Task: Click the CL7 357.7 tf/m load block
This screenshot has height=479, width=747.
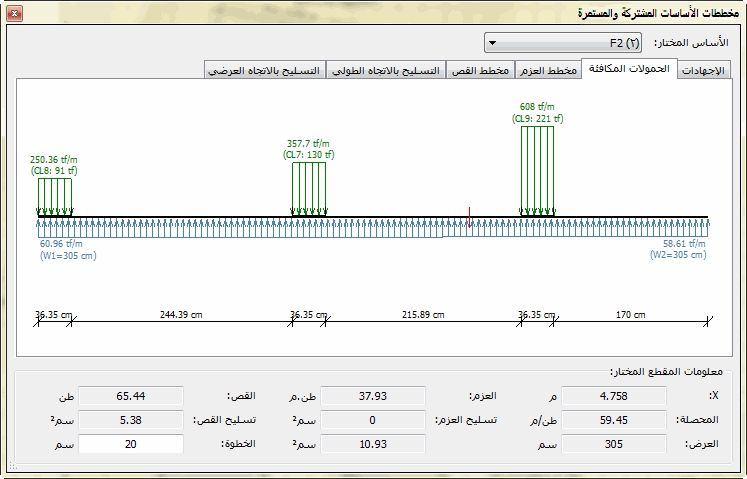Action: pos(308,189)
